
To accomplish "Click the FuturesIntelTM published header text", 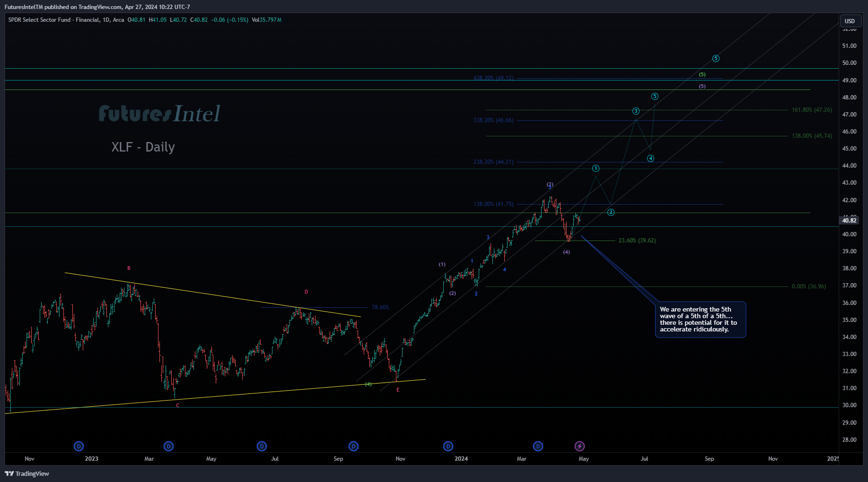I will coord(97,7).
